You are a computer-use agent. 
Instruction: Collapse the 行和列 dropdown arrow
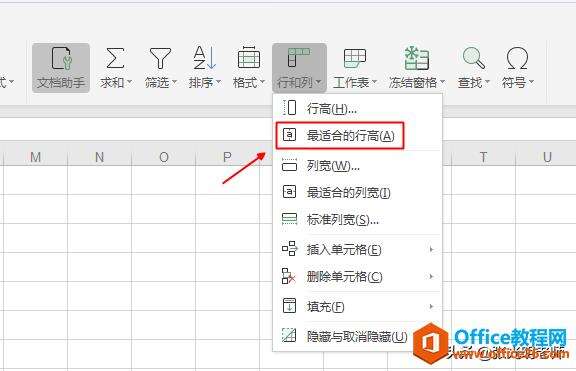click(x=318, y=82)
